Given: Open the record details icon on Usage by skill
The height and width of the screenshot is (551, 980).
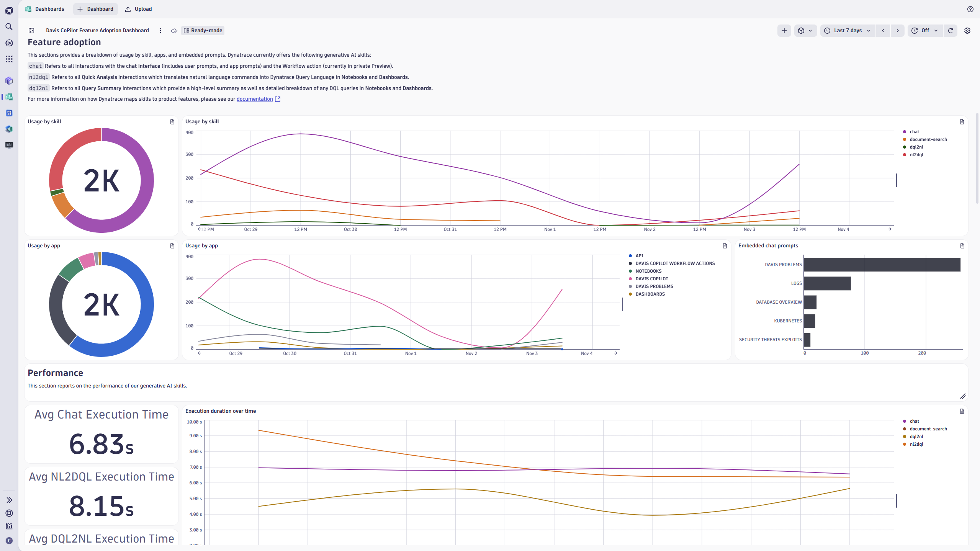Looking at the screenshot, I should 173,121.
